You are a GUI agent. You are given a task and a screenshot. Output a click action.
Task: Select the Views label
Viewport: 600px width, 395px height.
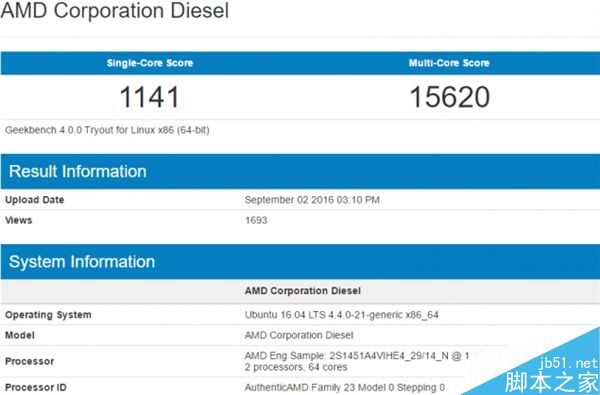coord(18,220)
